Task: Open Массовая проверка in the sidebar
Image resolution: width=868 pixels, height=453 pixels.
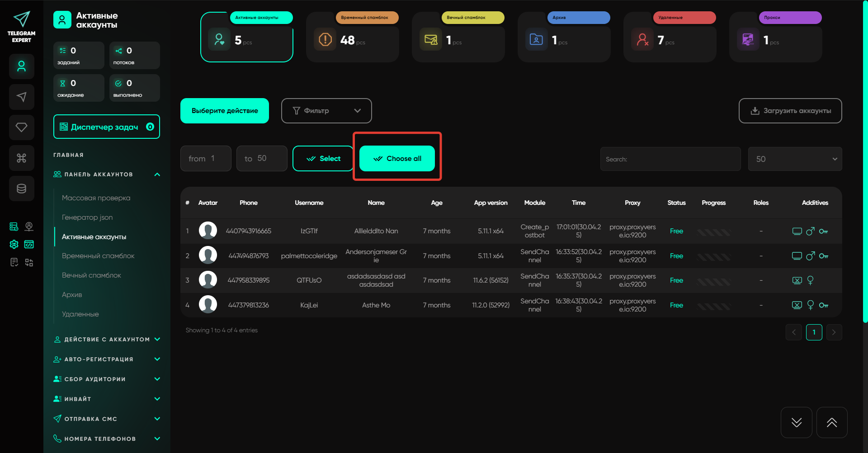Action: [96, 198]
